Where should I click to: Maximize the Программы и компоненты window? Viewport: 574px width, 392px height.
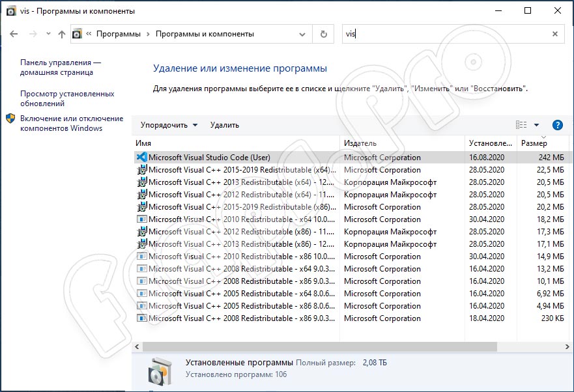coord(528,10)
